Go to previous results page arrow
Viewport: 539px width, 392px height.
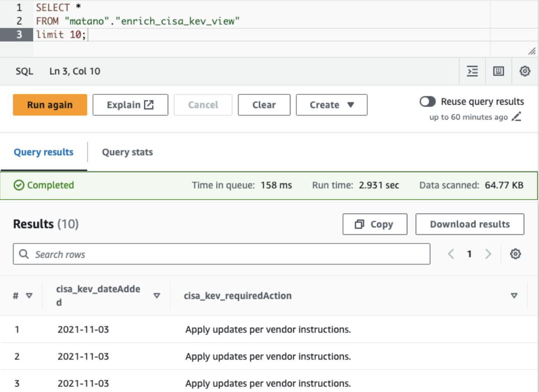coord(451,254)
